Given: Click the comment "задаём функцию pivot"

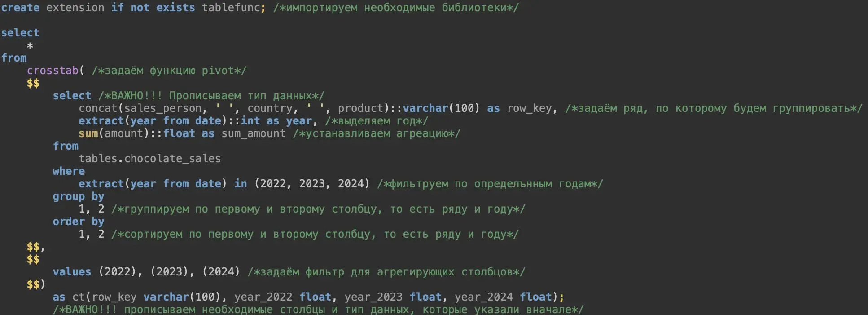Looking at the screenshot, I should [x=169, y=71].
